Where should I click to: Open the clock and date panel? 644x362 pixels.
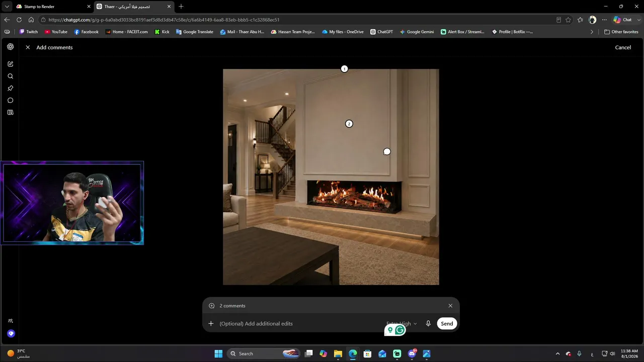pos(629,353)
